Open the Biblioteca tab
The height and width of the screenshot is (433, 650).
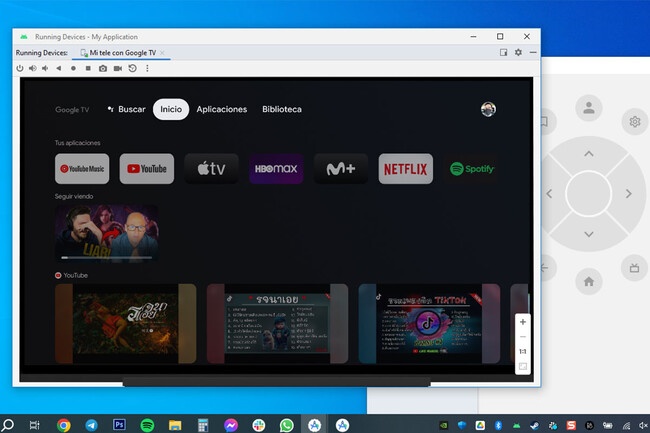tap(282, 109)
